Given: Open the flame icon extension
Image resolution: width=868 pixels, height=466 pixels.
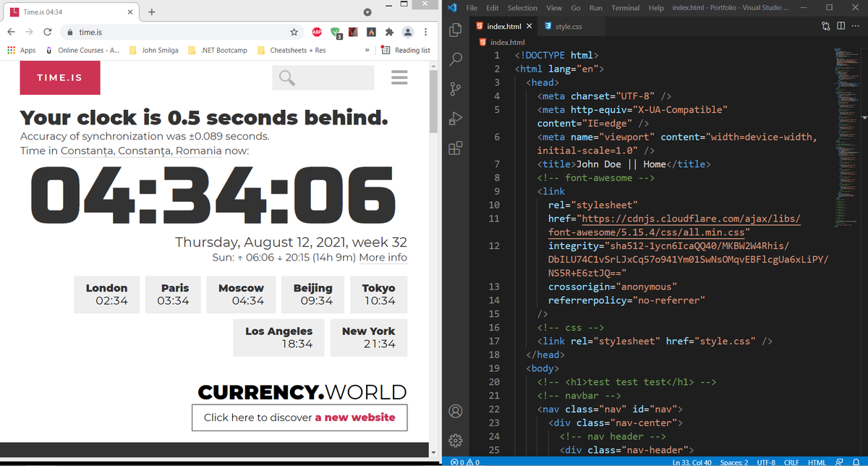Looking at the screenshot, I should click(x=371, y=32).
